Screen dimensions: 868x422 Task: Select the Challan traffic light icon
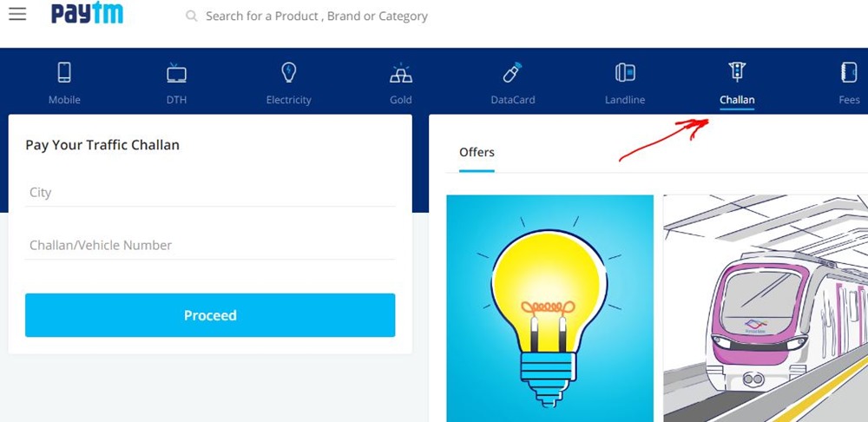tap(737, 73)
